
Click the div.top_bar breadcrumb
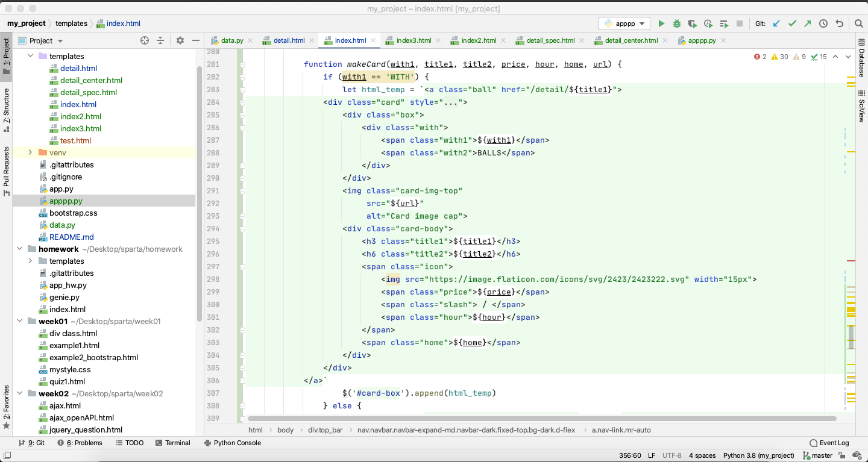pos(325,430)
